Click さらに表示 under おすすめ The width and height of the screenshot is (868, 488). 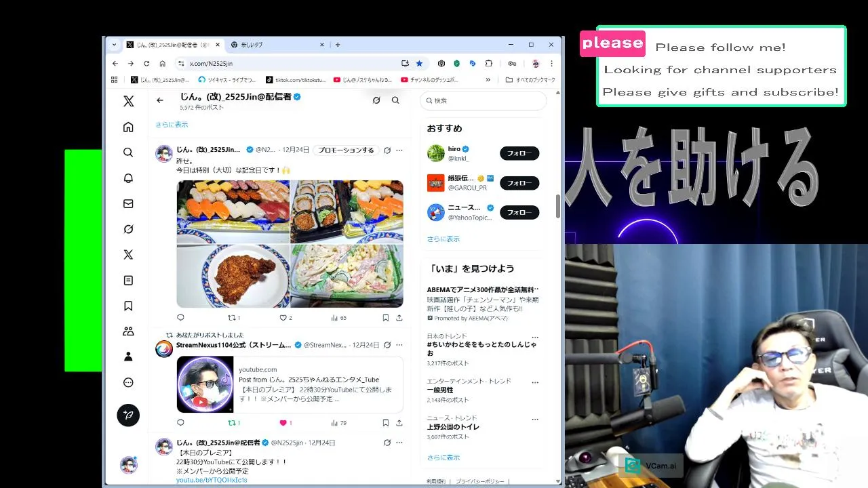443,239
